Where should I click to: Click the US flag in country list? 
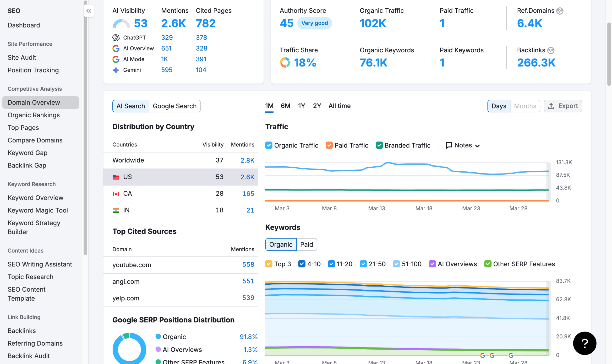116,177
